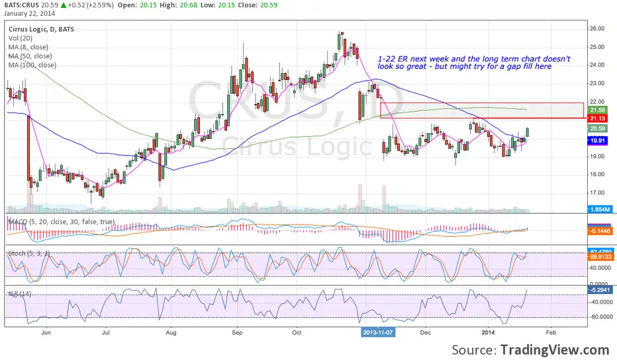Viewport: 617px width, 364px height.
Task: Click the Low: 20.15 value in header
Action: (x=217, y=5)
